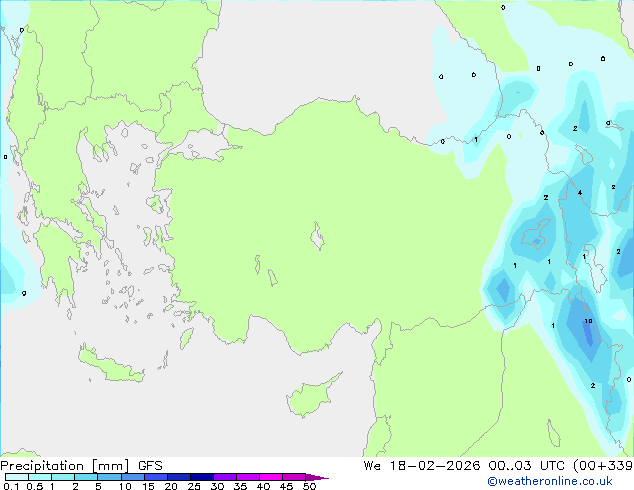Click the '50' legend scale label

pyautogui.click(x=309, y=486)
